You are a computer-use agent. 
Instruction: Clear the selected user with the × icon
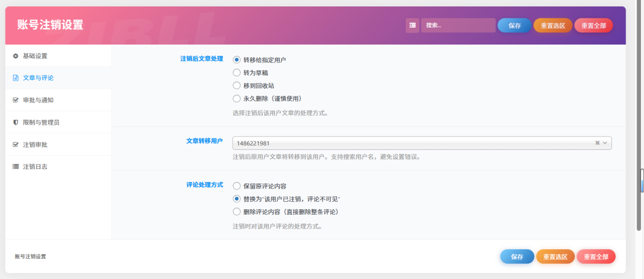(x=597, y=143)
